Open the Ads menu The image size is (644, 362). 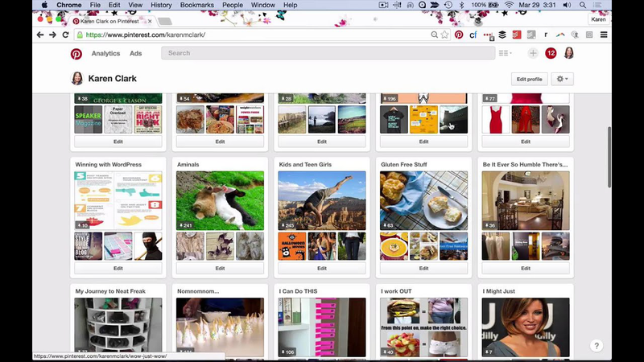(x=136, y=53)
